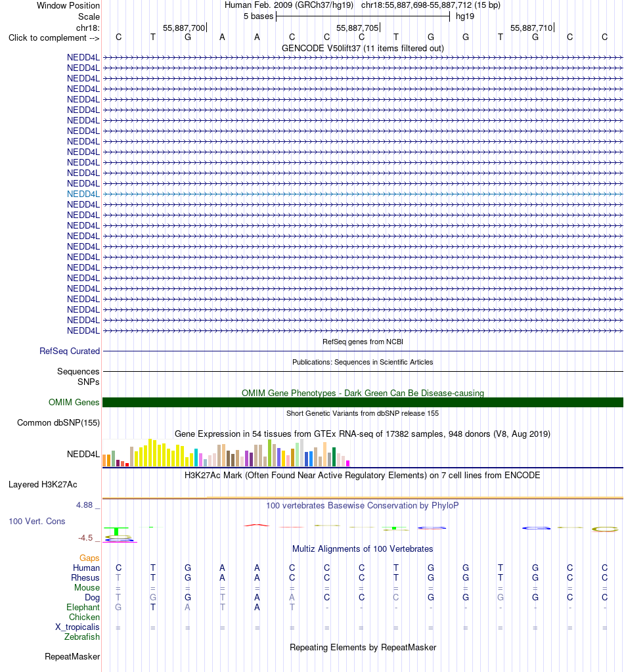
Task: Click the chr18:55,887,698-55,887,712 (15 bp) range text
Action: point(431,5)
